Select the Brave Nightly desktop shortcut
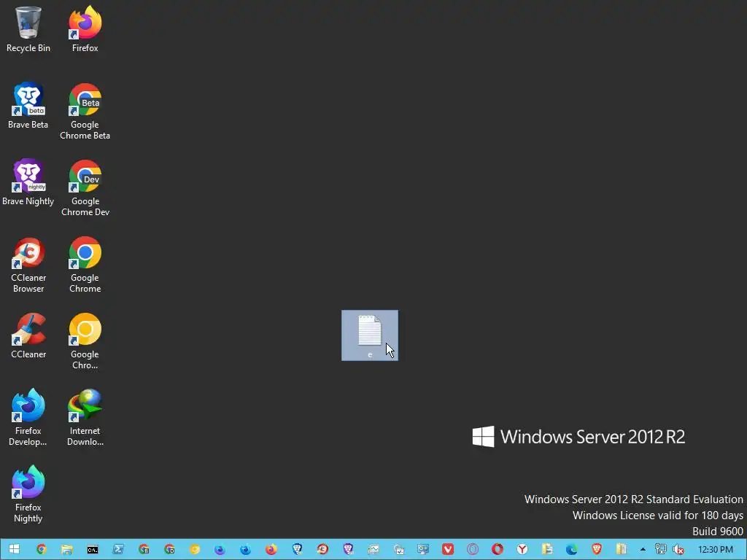Screen dimensions: 747x560 pos(28,182)
